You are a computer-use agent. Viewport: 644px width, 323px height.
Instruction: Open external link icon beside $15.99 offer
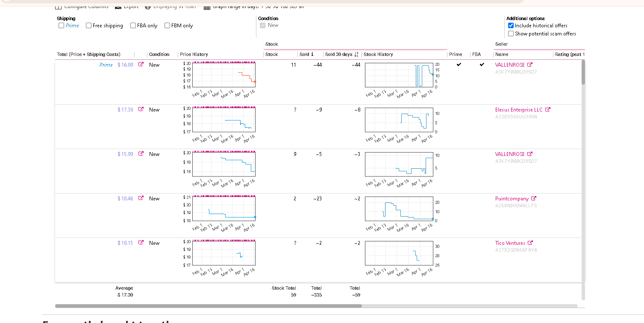tap(141, 154)
